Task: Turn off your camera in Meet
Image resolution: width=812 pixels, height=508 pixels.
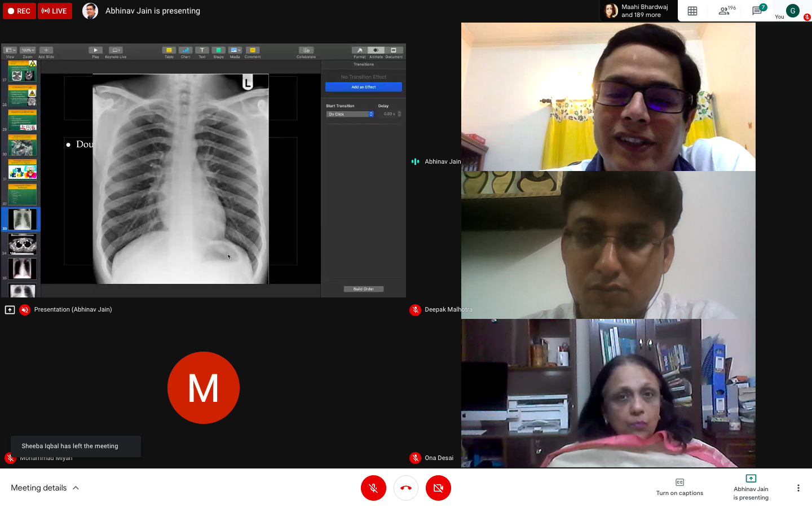Action: pos(438,488)
